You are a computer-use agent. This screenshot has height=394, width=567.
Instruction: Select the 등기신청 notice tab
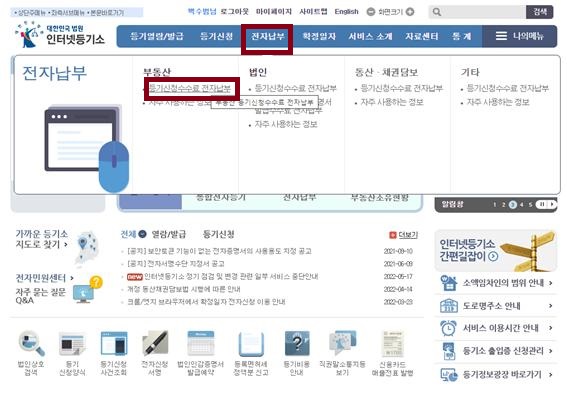218,234
